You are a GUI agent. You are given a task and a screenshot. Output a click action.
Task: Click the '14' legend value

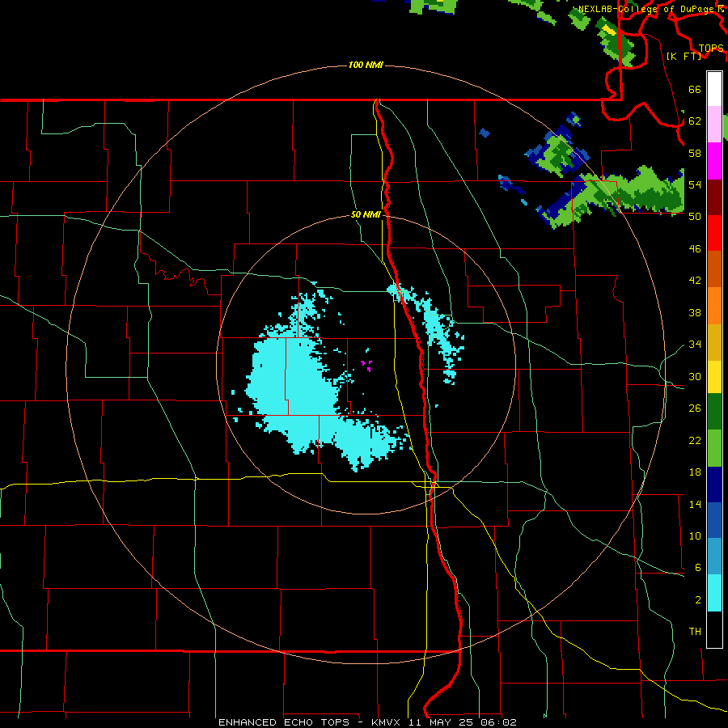695,504
